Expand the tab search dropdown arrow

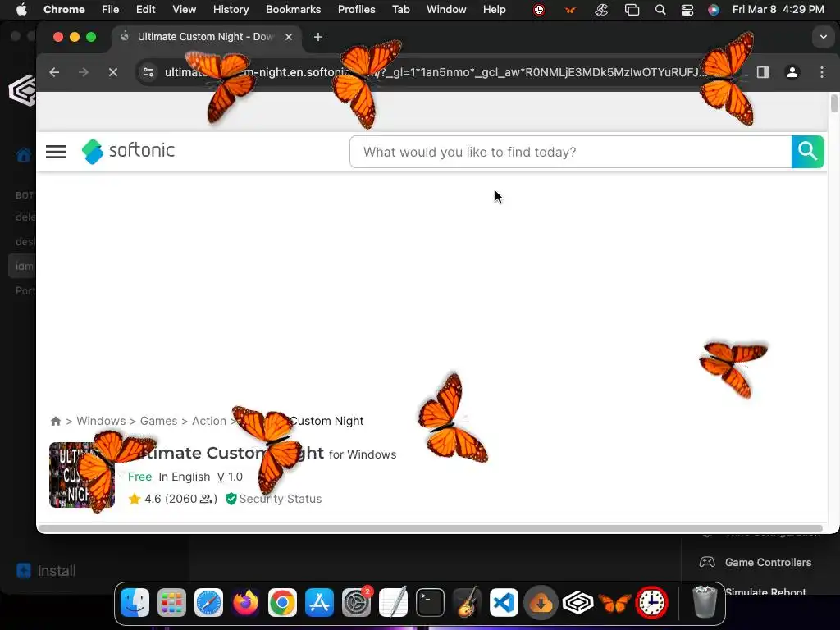823,37
